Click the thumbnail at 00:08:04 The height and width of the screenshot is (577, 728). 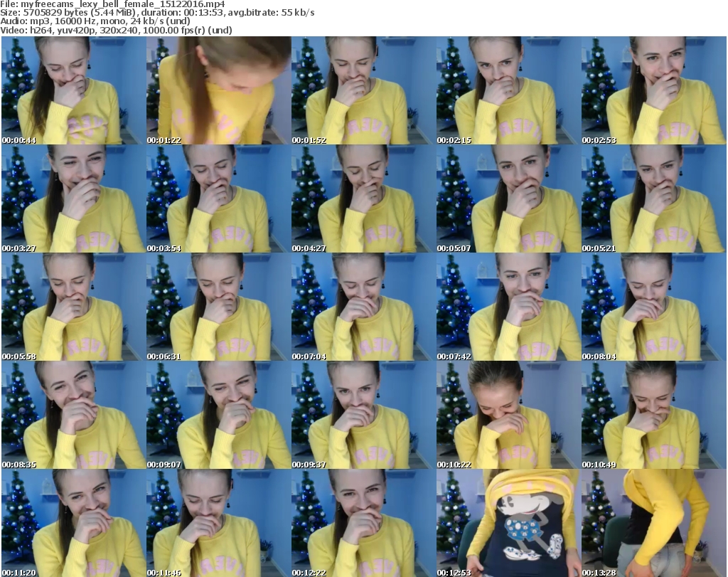(x=654, y=307)
